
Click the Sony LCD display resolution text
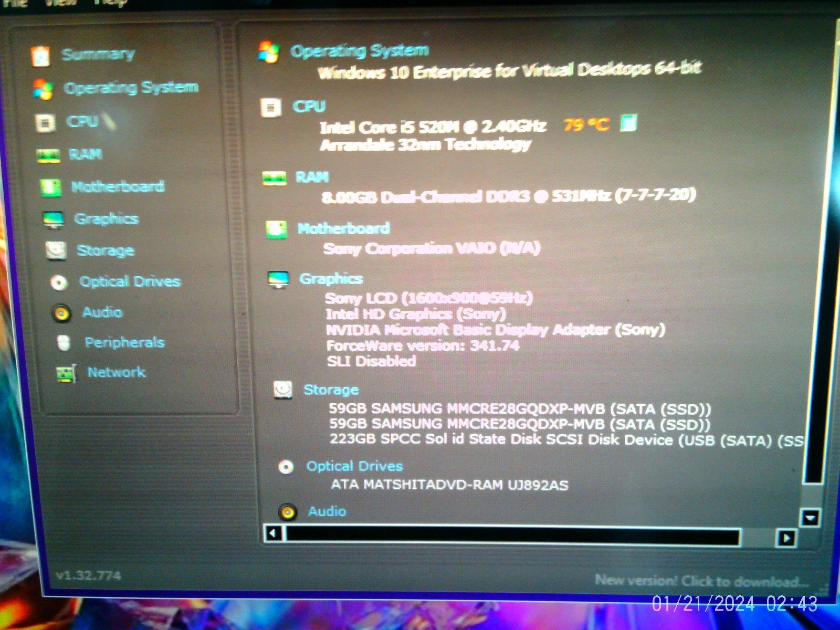[429, 298]
